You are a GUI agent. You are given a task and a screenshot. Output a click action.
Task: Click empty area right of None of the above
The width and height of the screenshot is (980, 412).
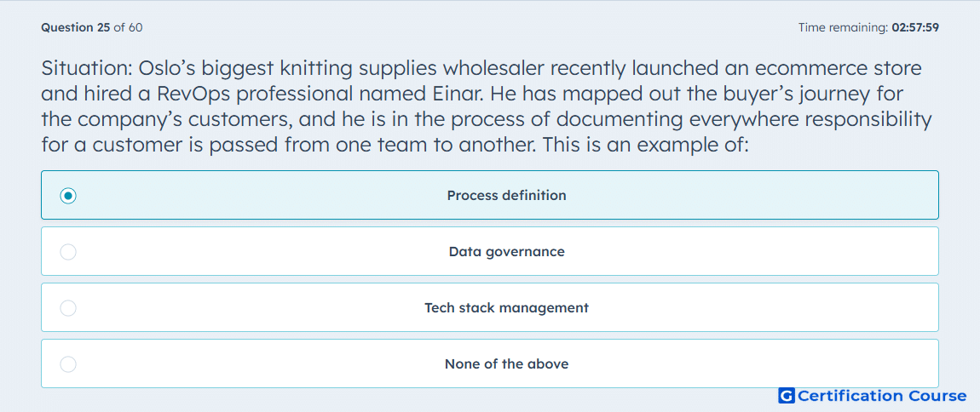[x=750, y=364]
